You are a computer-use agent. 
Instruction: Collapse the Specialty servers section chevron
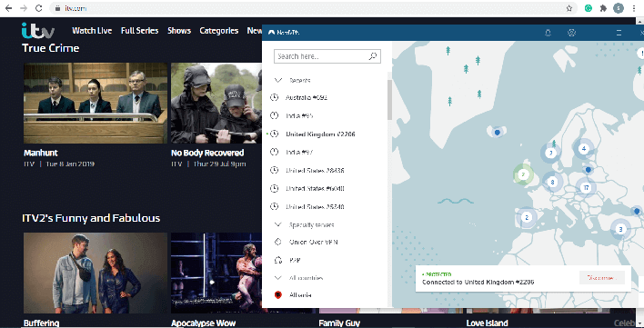278,224
